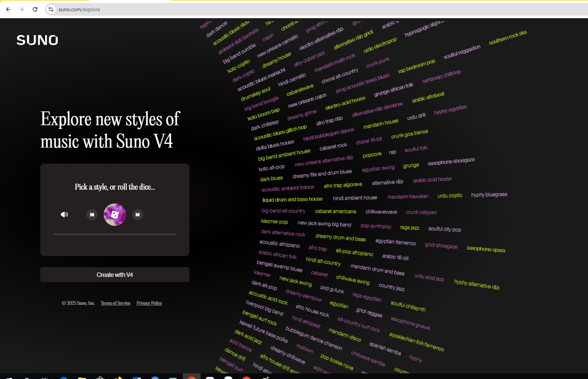Select the 'mandarin house' style

(381, 124)
